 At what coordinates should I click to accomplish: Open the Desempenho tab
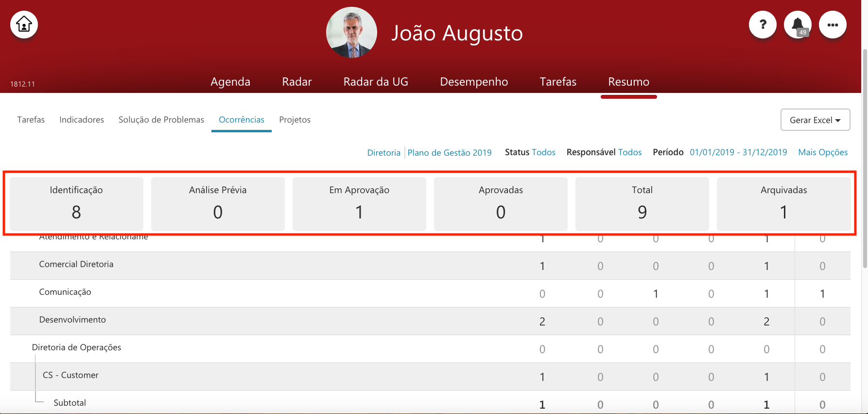[474, 82]
